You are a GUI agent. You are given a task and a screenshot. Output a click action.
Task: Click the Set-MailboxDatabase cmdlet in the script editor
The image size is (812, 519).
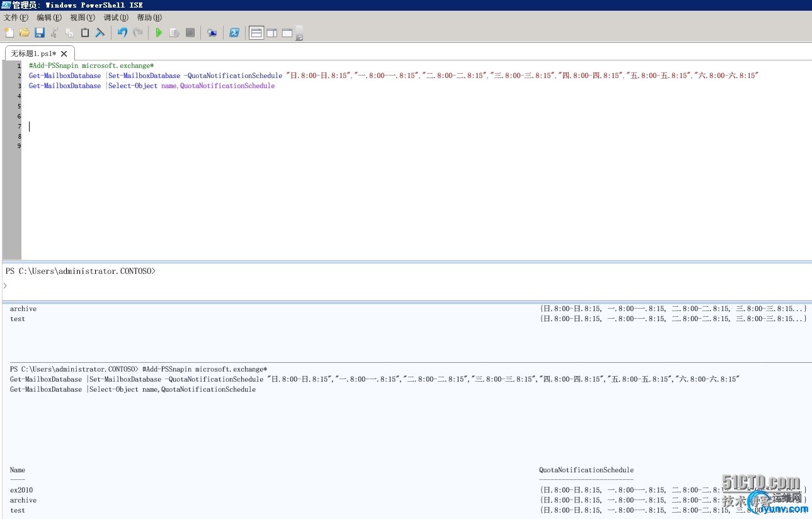[144, 76]
